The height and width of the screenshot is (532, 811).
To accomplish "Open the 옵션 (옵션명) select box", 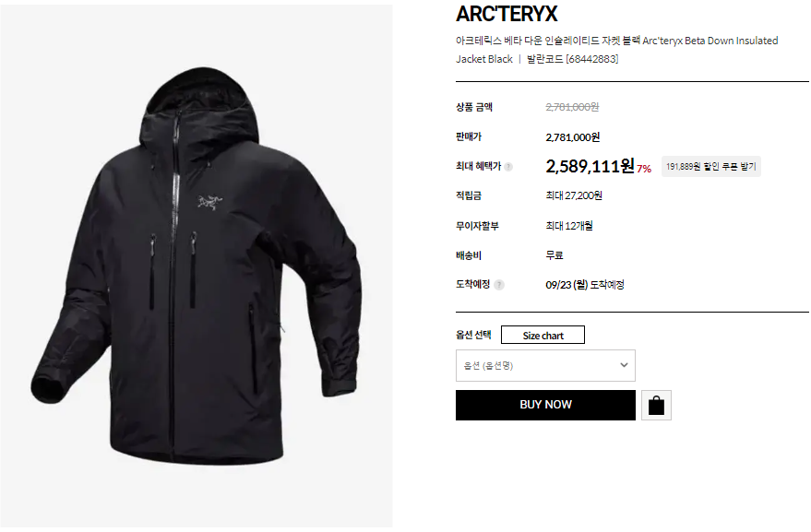I will (545, 365).
